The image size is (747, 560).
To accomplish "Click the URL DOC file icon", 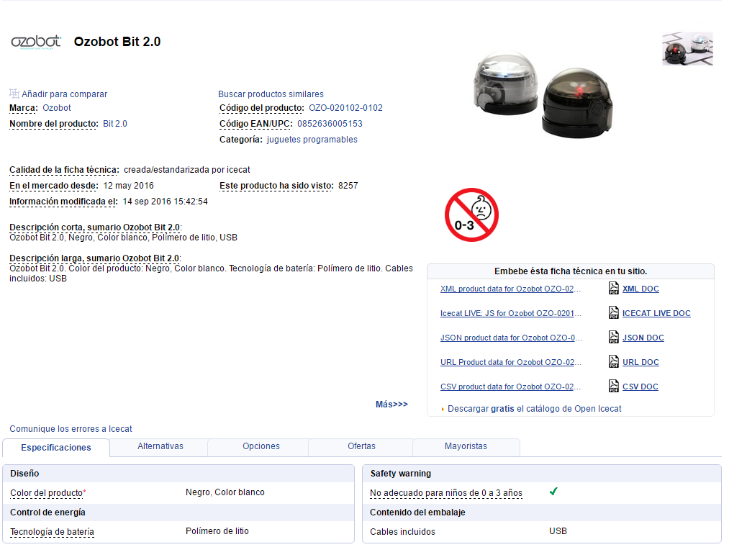I will click(x=614, y=362).
